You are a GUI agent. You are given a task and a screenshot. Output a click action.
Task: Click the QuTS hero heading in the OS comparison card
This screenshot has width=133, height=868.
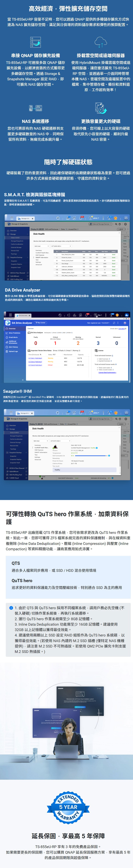click(22, 581)
